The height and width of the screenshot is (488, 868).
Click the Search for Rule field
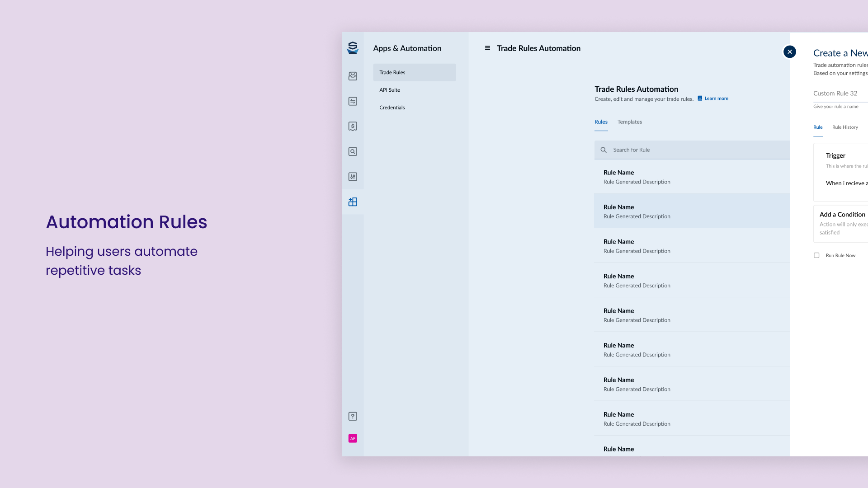click(x=696, y=150)
